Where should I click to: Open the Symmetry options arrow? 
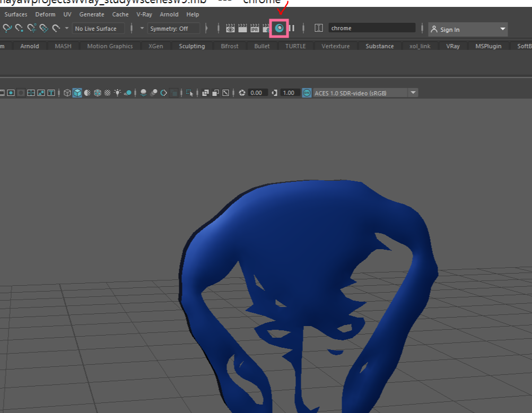coord(142,28)
